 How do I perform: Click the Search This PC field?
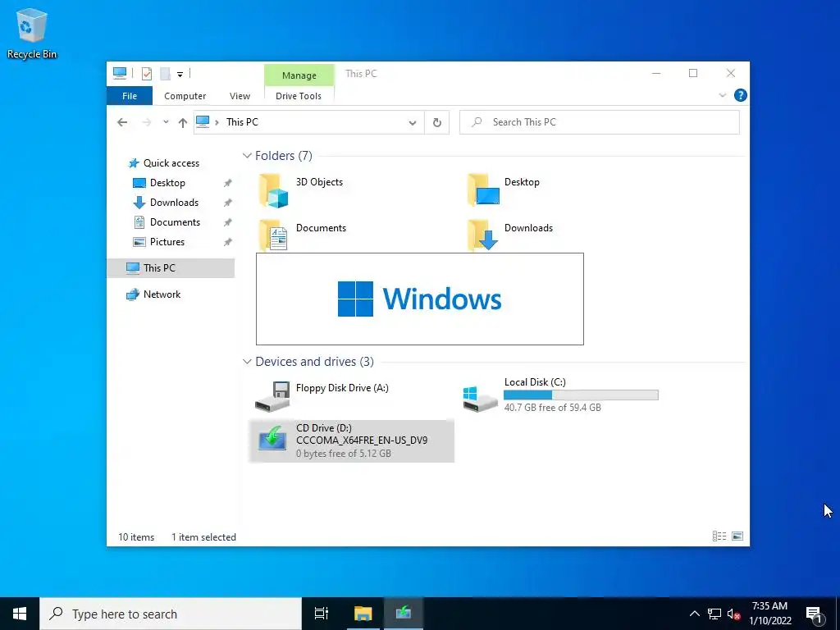pyautogui.click(x=600, y=122)
